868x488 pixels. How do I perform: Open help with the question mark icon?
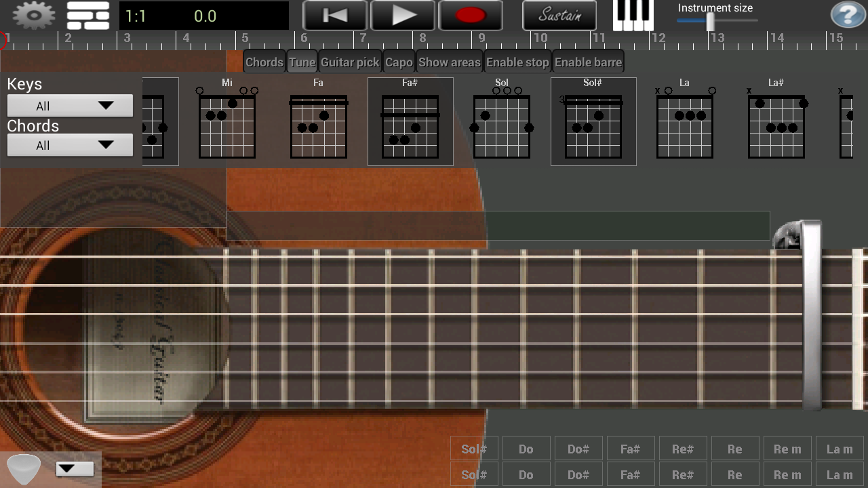click(847, 16)
